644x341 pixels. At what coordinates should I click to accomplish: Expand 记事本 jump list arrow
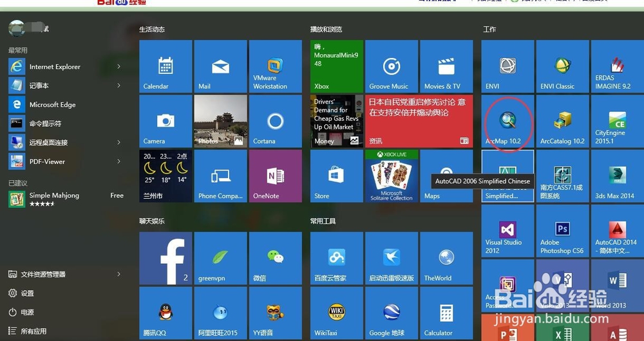[x=118, y=86]
